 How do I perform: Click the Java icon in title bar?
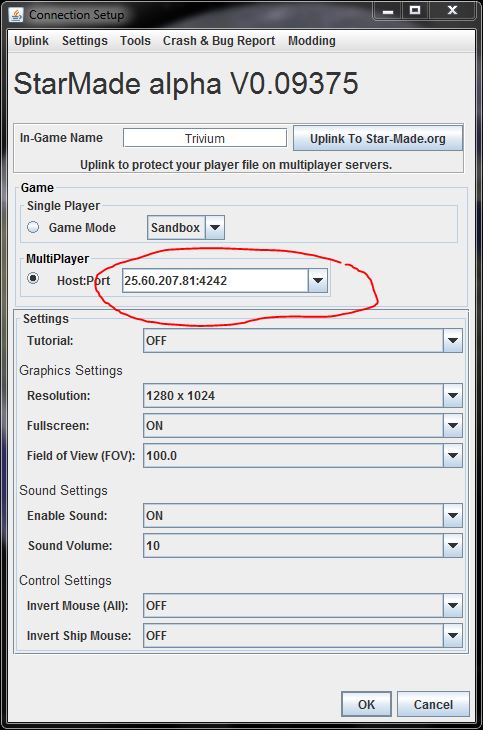pyautogui.click(x=16, y=14)
